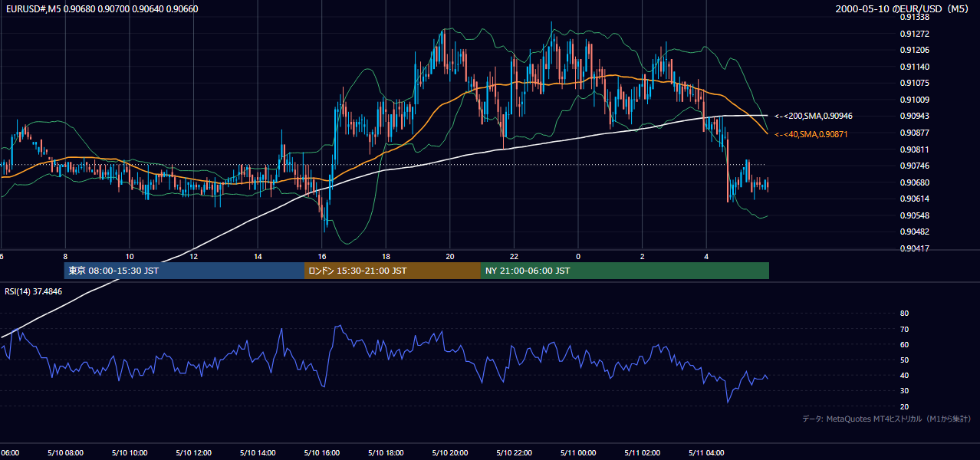Click hour 12 on price chart time axis
The image size is (980, 460).
coord(193,256)
